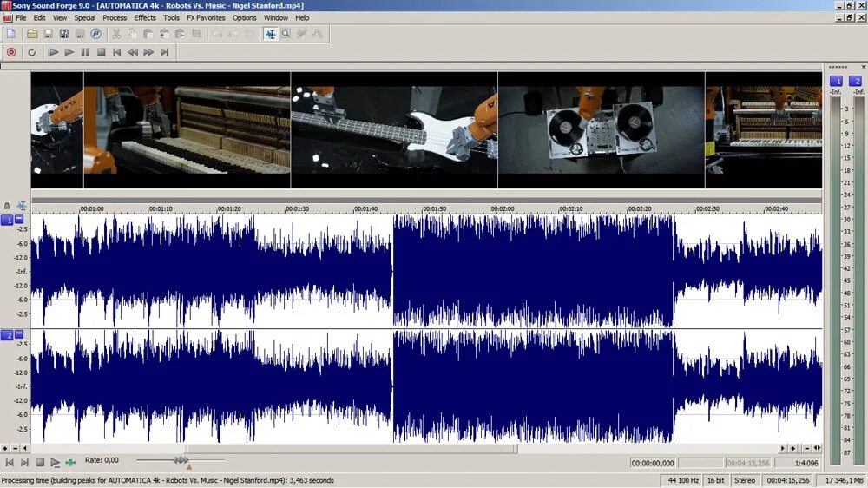Collapse channel 2 waveform with minus button
The height and width of the screenshot is (488, 868).
pos(19,334)
